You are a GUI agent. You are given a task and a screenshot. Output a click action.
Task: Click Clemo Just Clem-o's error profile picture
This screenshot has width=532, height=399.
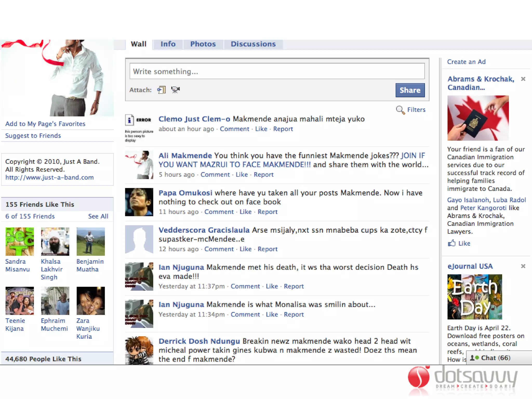[x=139, y=128]
